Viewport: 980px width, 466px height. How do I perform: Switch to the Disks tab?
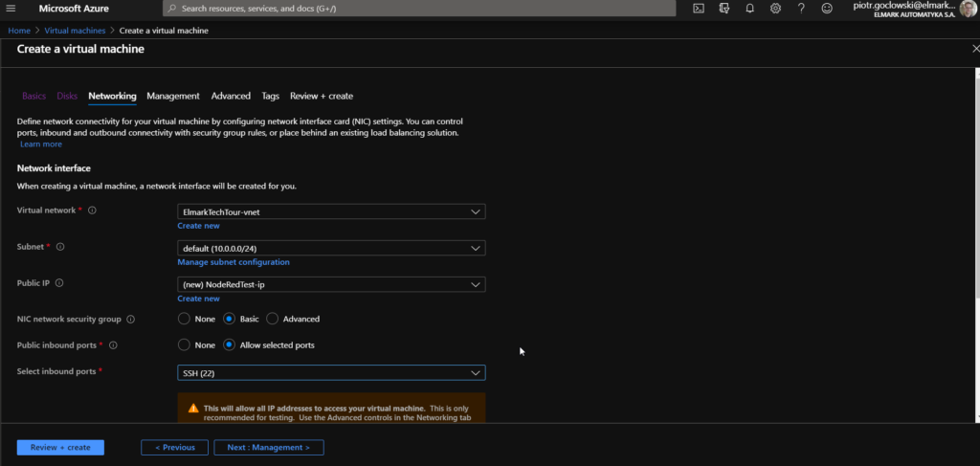click(x=67, y=97)
